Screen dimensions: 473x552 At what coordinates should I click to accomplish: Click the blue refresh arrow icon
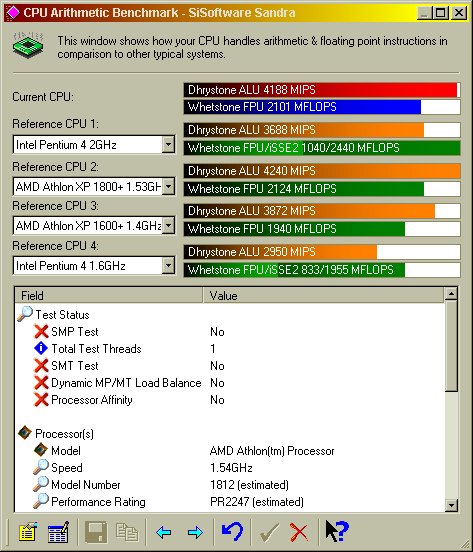click(232, 531)
